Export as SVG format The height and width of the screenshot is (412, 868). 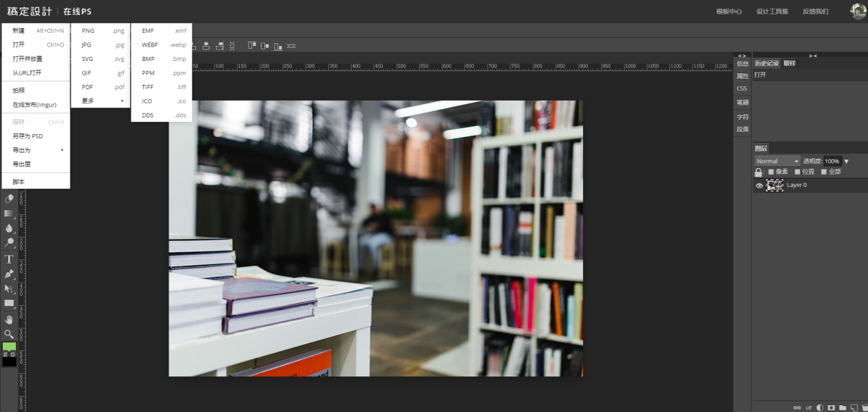(101, 59)
